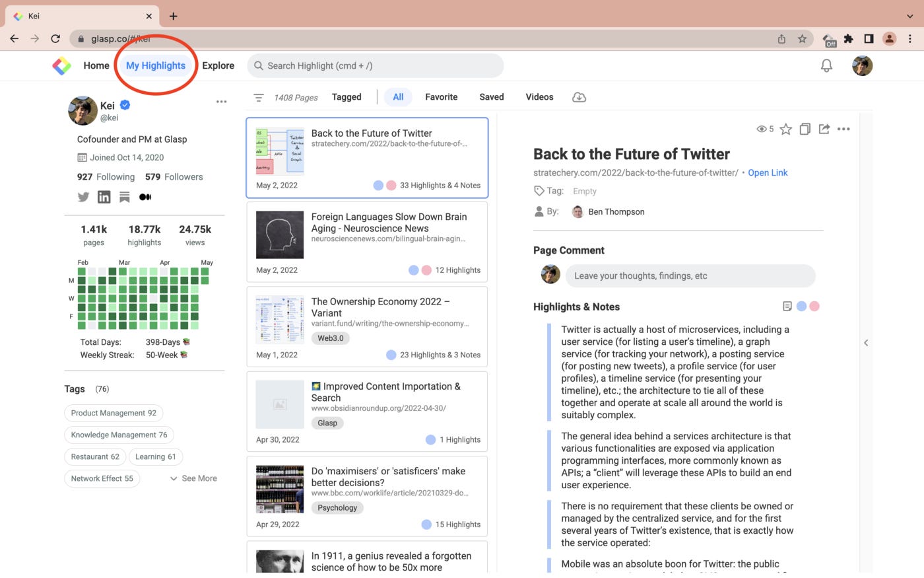
Task: Click the pink color filter in Highlights & Notes
Action: [x=814, y=307]
